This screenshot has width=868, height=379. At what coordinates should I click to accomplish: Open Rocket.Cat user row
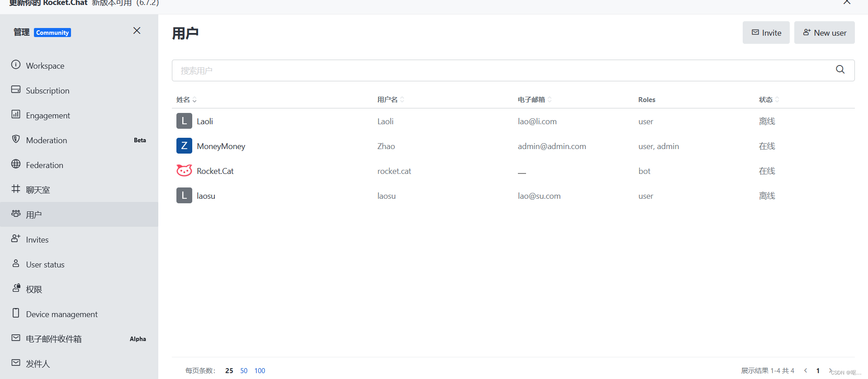coord(513,171)
